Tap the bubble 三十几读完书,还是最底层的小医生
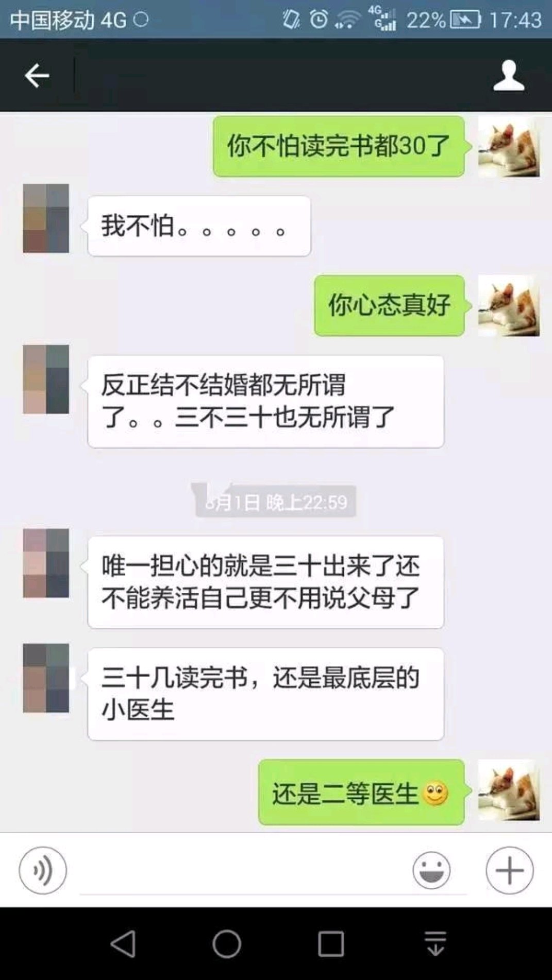Viewport: 552px width, 980px height. [265, 694]
